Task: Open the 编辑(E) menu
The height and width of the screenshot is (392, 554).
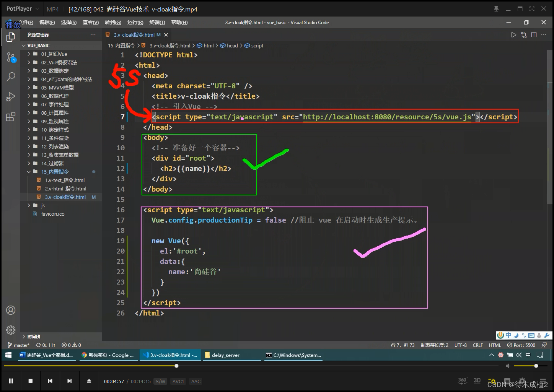Action: (47, 23)
